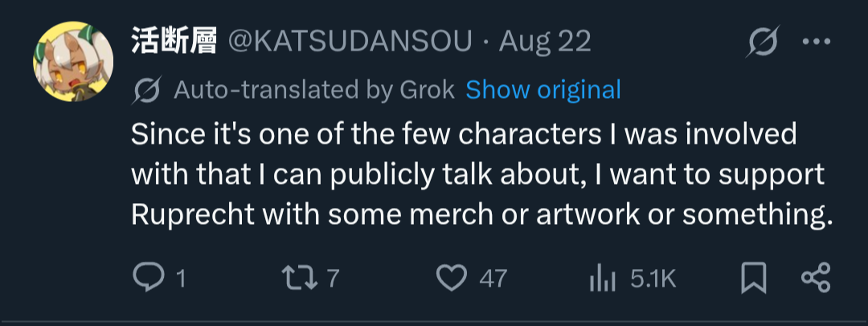Click the like count 47

click(x=493, y=279)
